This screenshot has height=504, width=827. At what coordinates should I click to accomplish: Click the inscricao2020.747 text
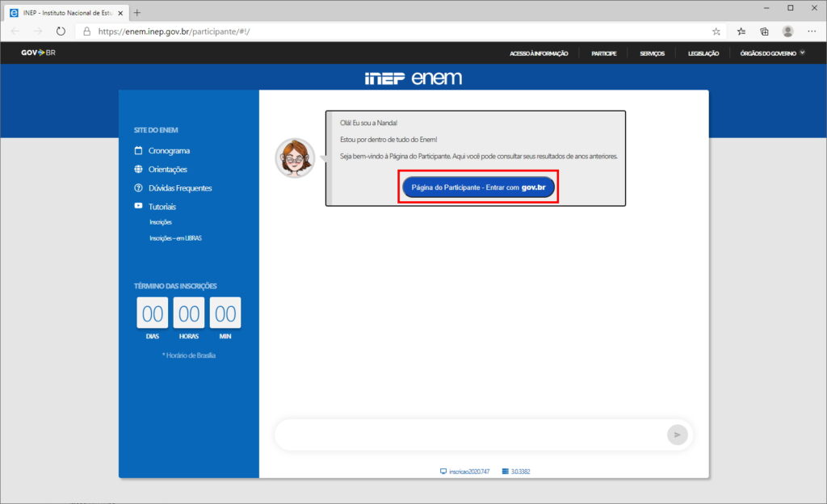469,472
